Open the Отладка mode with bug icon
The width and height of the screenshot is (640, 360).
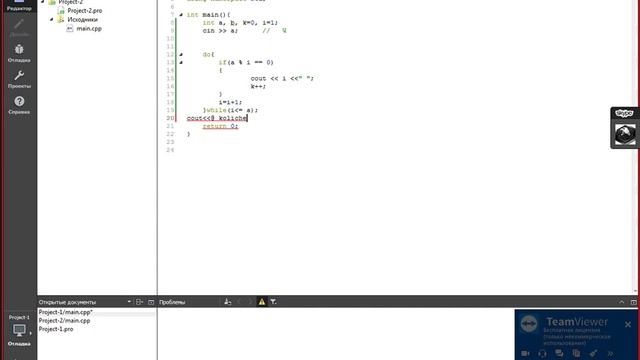click(x=19, y=53)
